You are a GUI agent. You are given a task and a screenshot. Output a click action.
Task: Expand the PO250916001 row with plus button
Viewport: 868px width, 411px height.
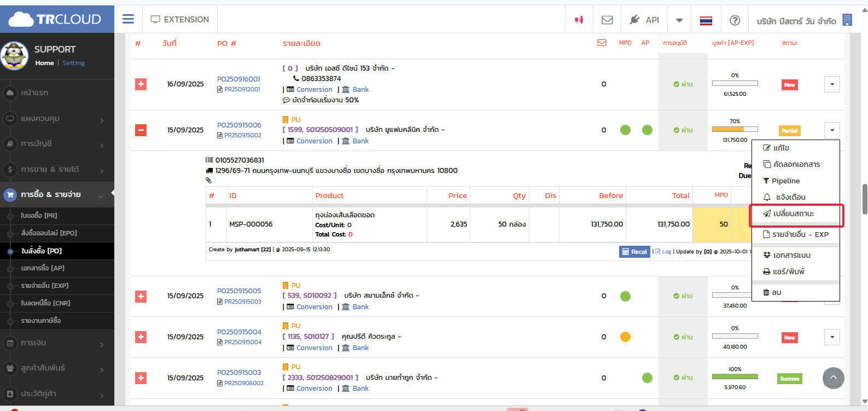(x=141, y=84)
